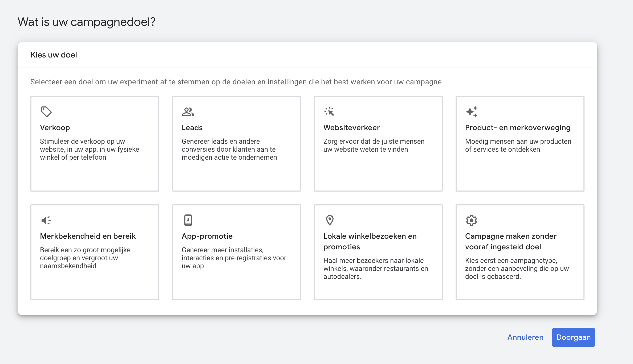Viewport: 633px width, 364px height.
Task: Choose the Websiteverkeer goal title
Action: pyautogui.click(x=351, y=128)
